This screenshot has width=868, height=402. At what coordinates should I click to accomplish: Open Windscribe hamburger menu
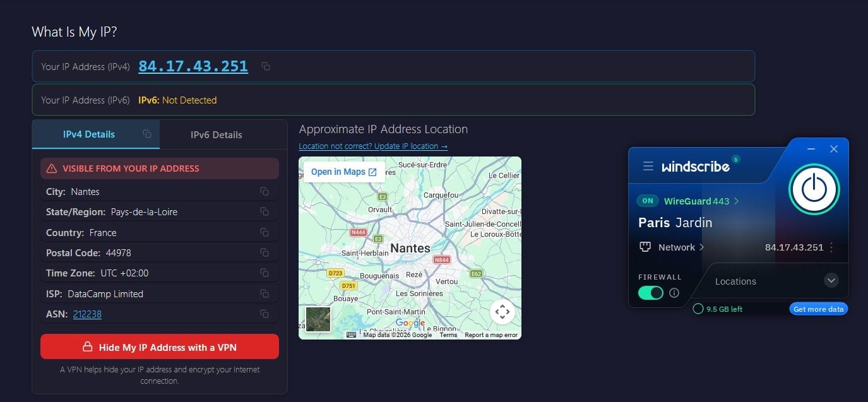(648, 166)
